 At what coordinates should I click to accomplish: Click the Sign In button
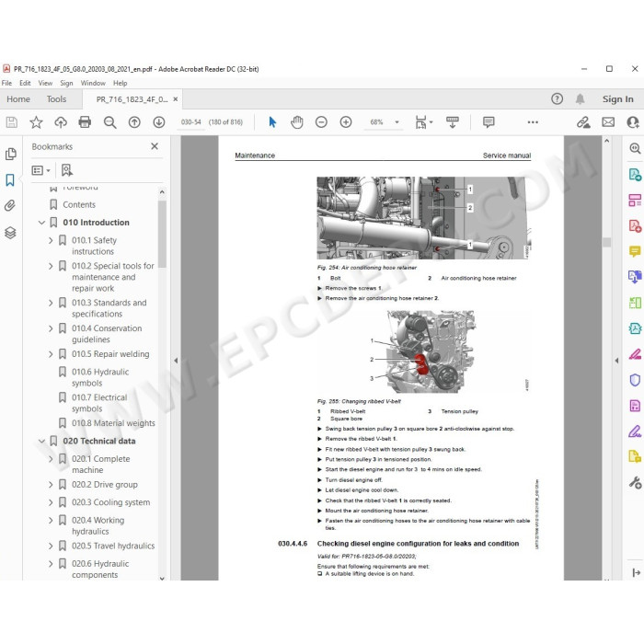[617, 99]
